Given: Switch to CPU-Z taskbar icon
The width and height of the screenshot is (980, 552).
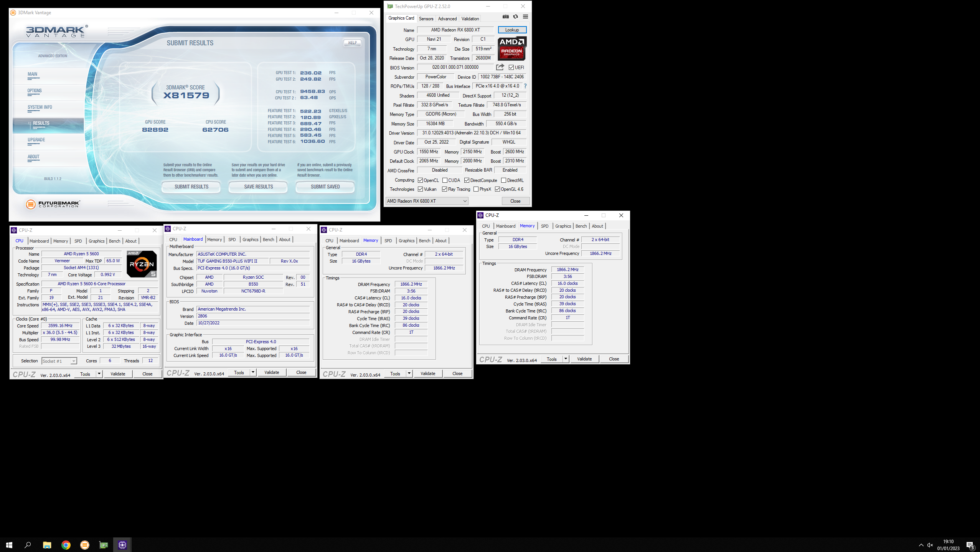Looking at the screenshot, I should click(x=122, y=545).
